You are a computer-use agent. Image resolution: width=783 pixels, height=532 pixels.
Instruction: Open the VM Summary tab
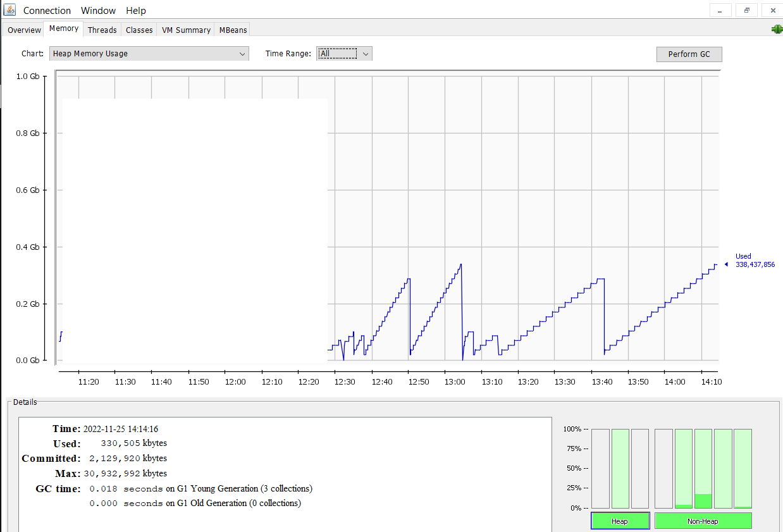tap(186, 30)
